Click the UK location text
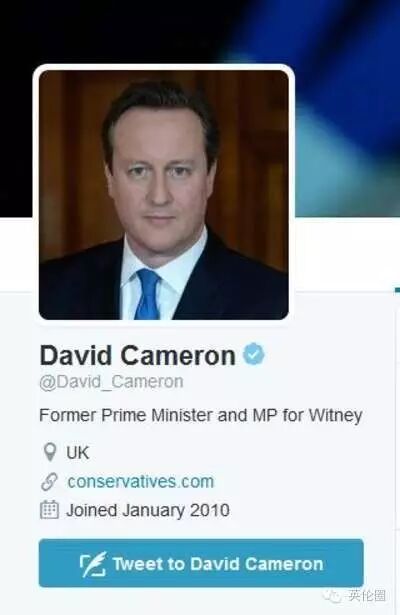 (x=78, y=453)
